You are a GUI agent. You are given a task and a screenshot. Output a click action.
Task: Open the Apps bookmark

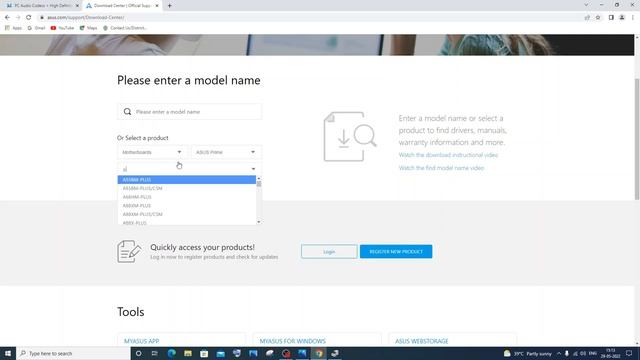[13, 28]
